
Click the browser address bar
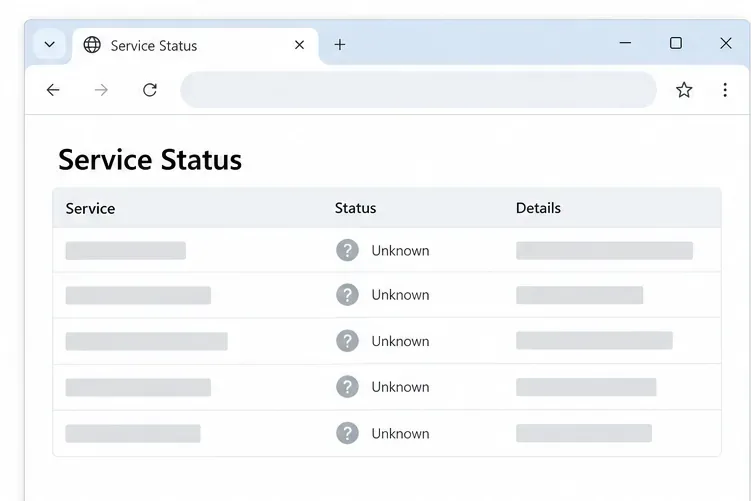[x=418, y=90]
